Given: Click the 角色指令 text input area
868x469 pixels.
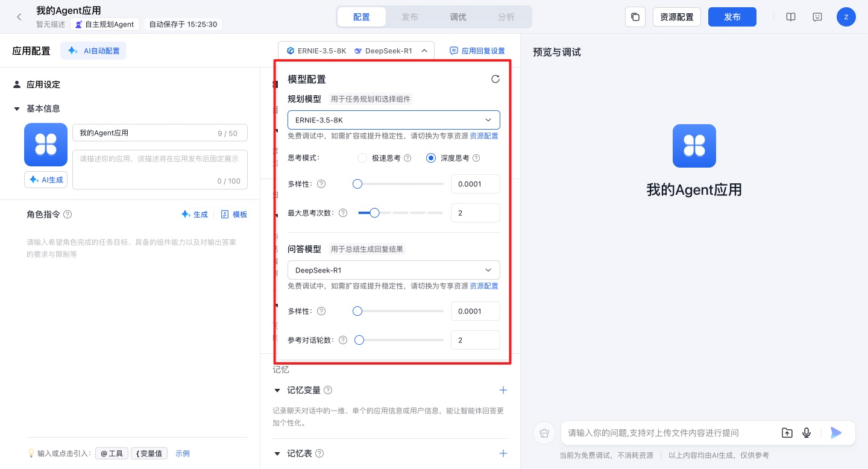Looking at the screenshot, I should 137,332.
